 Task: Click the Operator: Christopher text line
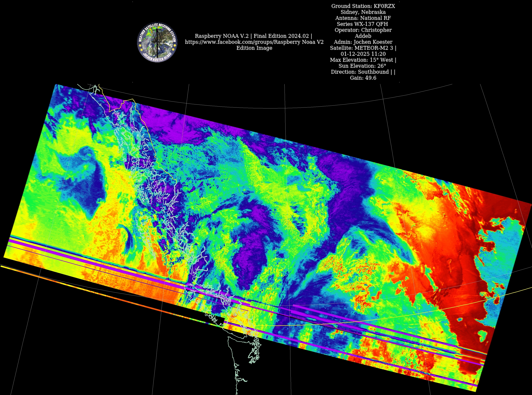[x=363, y=30]
